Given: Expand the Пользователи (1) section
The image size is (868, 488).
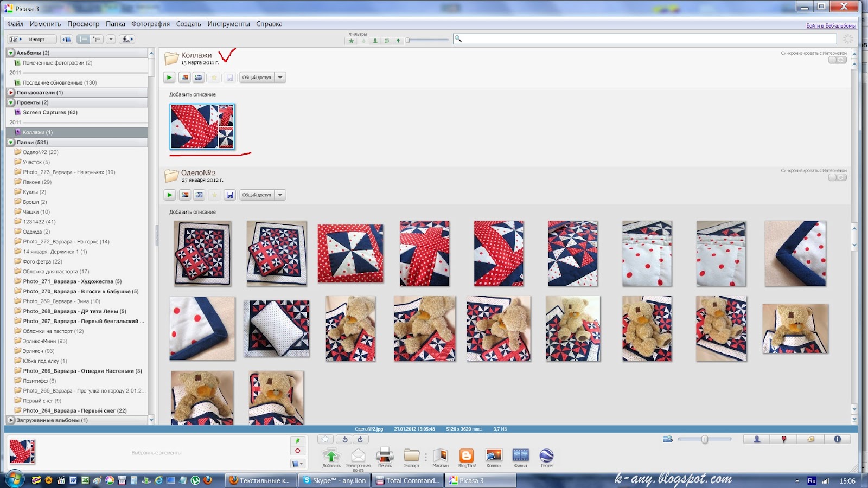Looking at the screenshot, I should click(11, 93).
